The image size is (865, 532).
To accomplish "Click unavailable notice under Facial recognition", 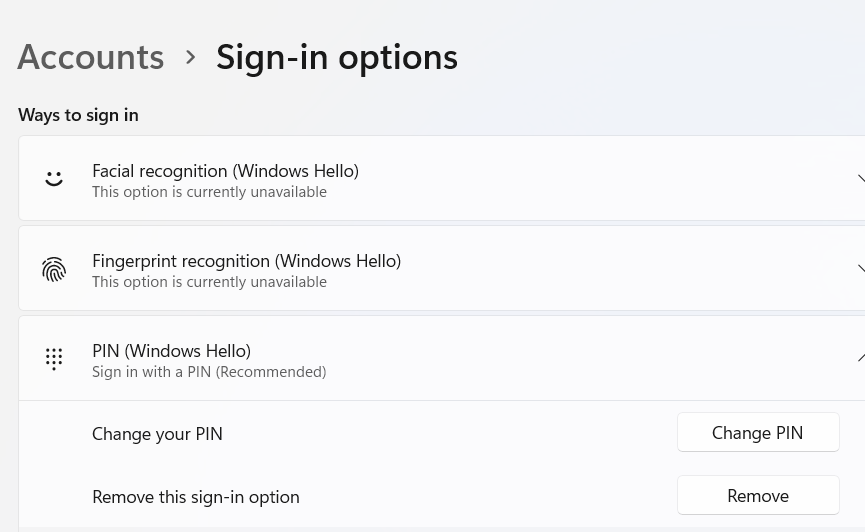I will (x=209, y=192).
